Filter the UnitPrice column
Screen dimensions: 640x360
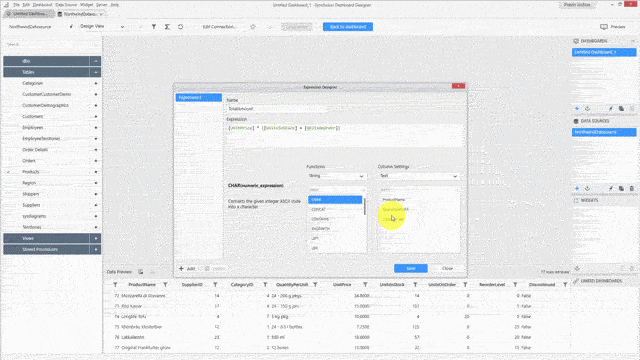[365, 285]
